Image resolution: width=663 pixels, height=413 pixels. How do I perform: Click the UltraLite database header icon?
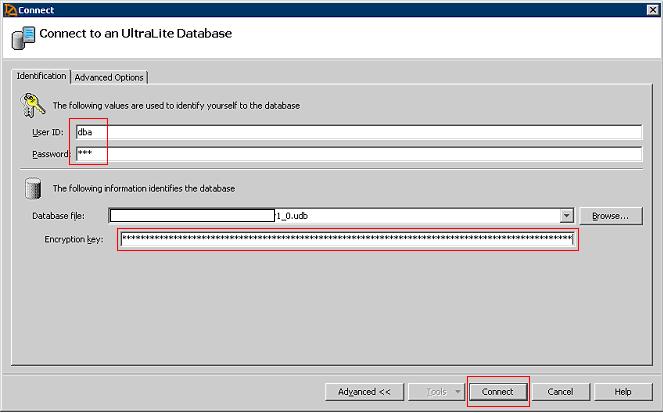point(23,38)
